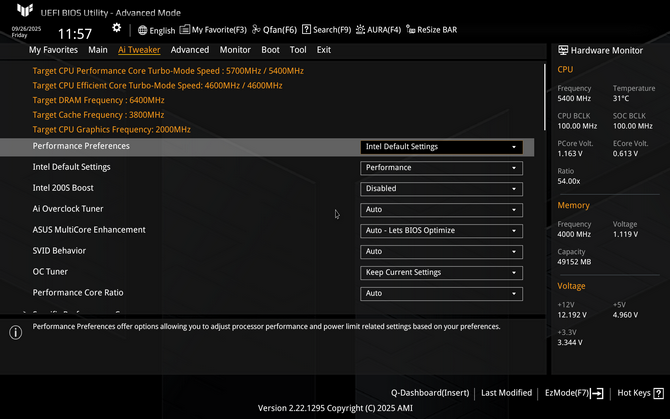This screenshot has height=419, width=670.
Task: Click Target CPU Graphics Frequency: 2000MHz text
Action: [x=112, y=129]
